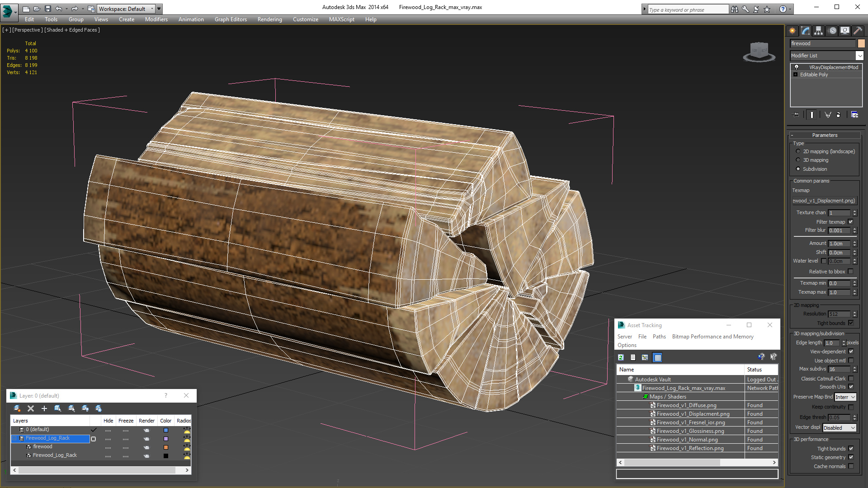This screenshot has height=488, width=868.
Task: Open the Rendering menu
Action: coord(269,19)
